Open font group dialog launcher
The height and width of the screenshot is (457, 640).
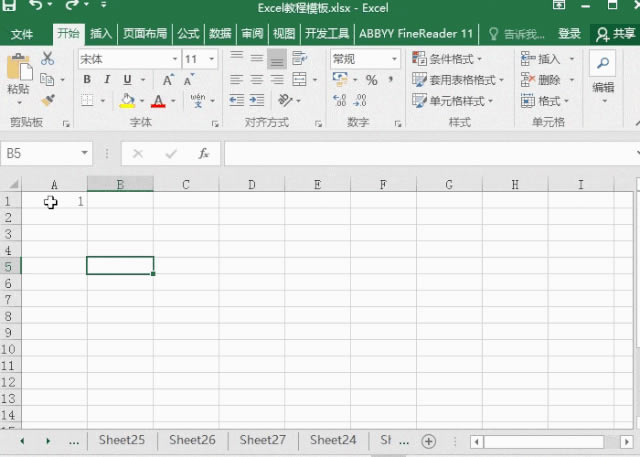[x=215, y=124]
